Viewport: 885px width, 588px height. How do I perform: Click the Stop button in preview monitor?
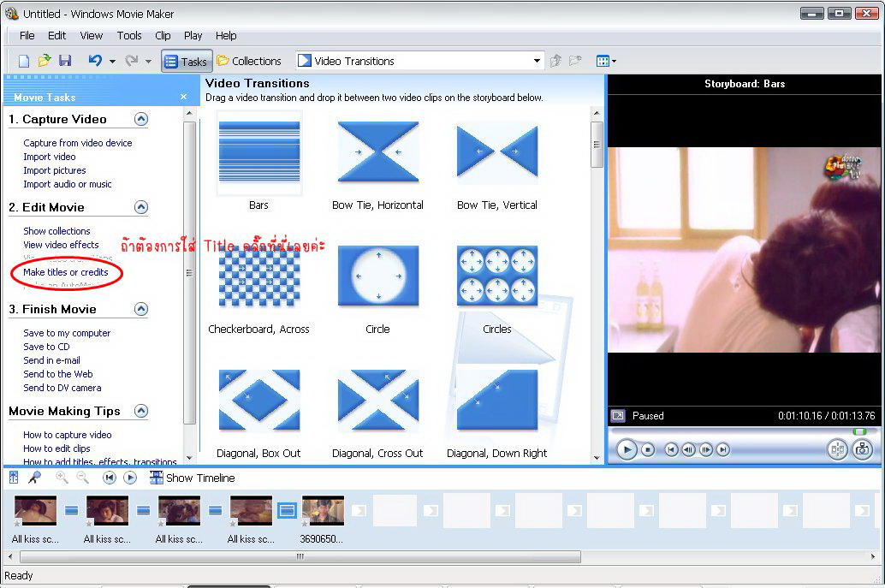tap(648, 449)
